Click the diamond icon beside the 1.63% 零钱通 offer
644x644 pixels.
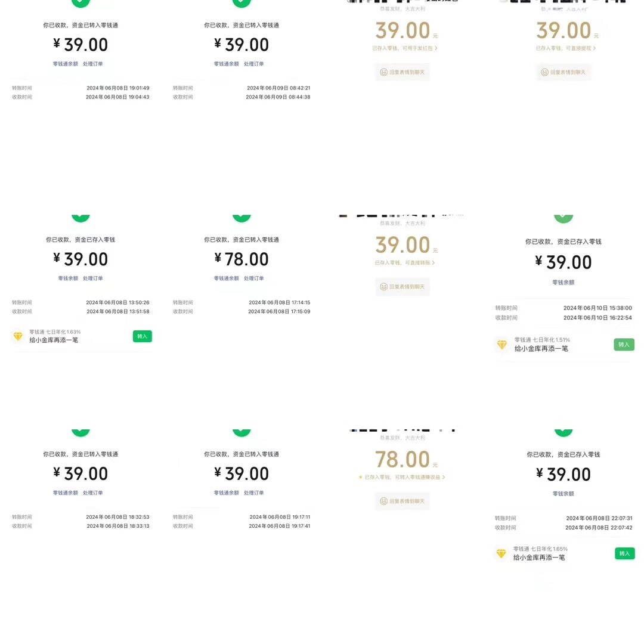click(18, 336)
